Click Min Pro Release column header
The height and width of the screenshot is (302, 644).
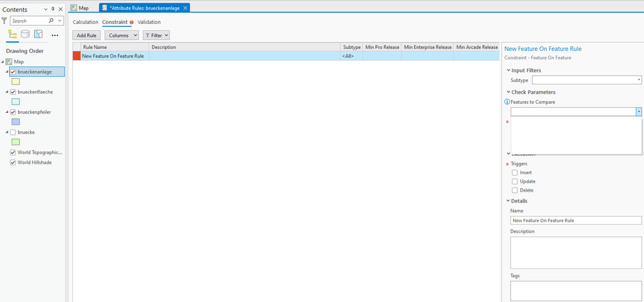click(382, 47)
